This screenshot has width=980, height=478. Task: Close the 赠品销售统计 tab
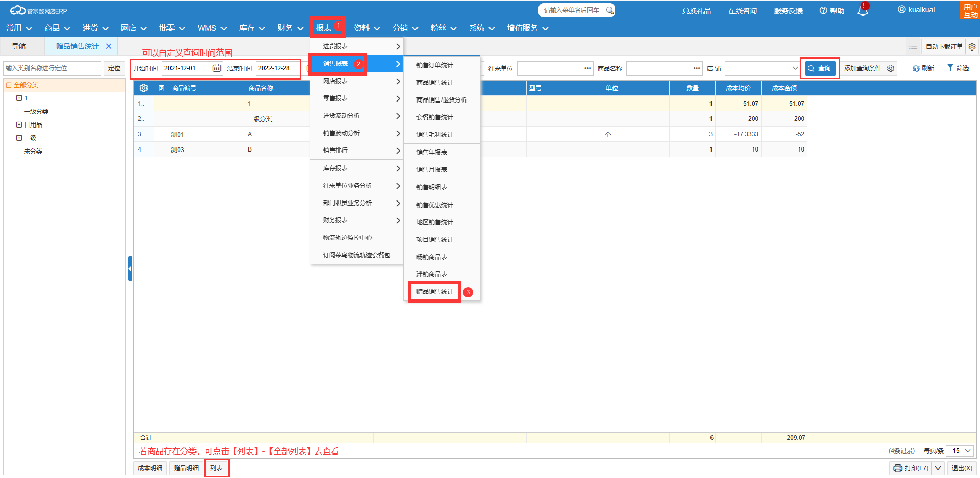click(109, 46)
